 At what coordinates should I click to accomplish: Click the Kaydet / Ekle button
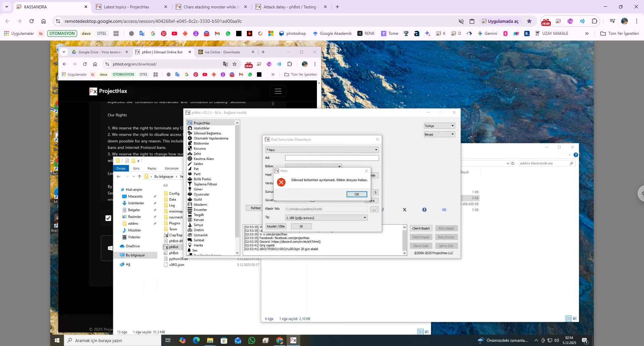(x=275, y=227)
